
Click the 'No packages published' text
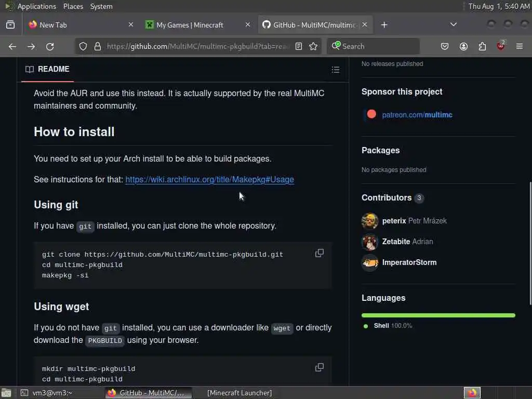(394, 170)
